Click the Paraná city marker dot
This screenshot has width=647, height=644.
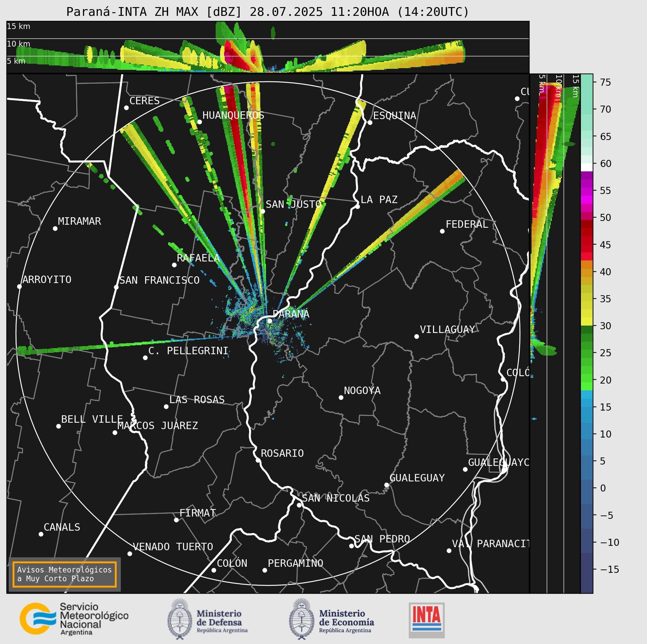click(x=270, y=321)
